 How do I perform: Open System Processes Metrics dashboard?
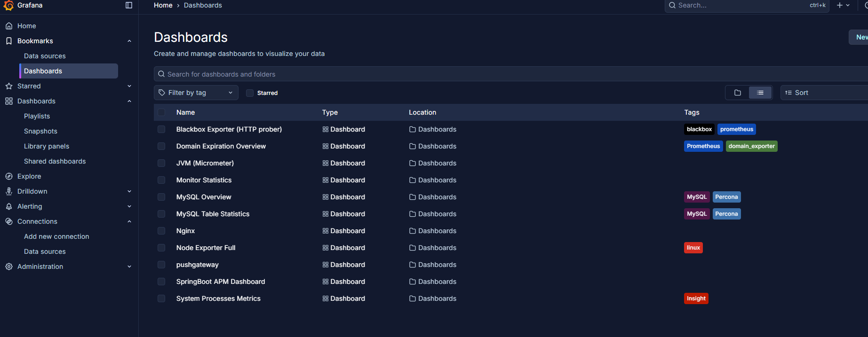click(x=218, y=298)
